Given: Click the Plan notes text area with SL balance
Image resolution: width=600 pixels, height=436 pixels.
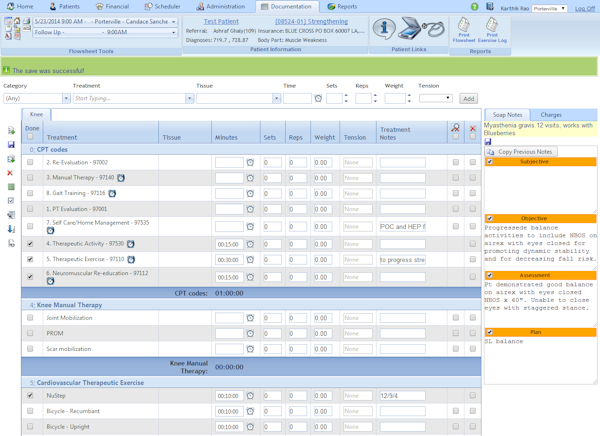Looking at the screenshot, I should [540, 360].
